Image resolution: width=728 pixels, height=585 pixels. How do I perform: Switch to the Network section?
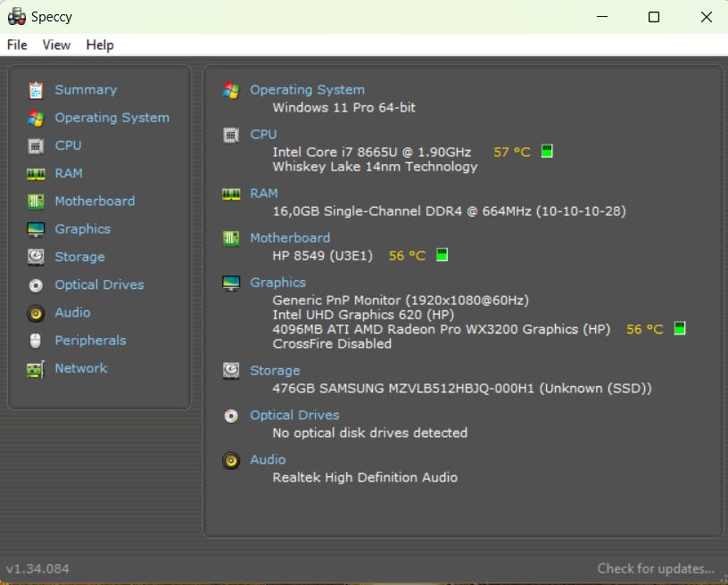81,368
